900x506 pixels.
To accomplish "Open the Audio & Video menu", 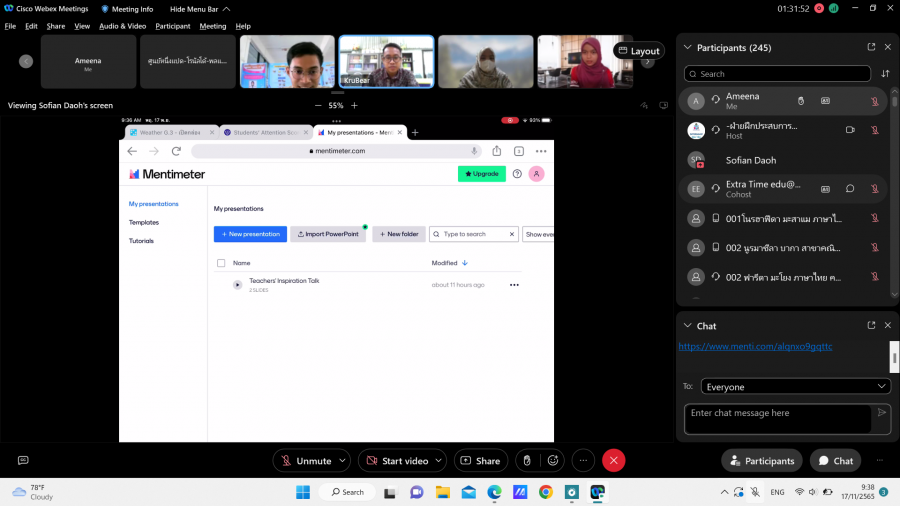I will 122,26.
